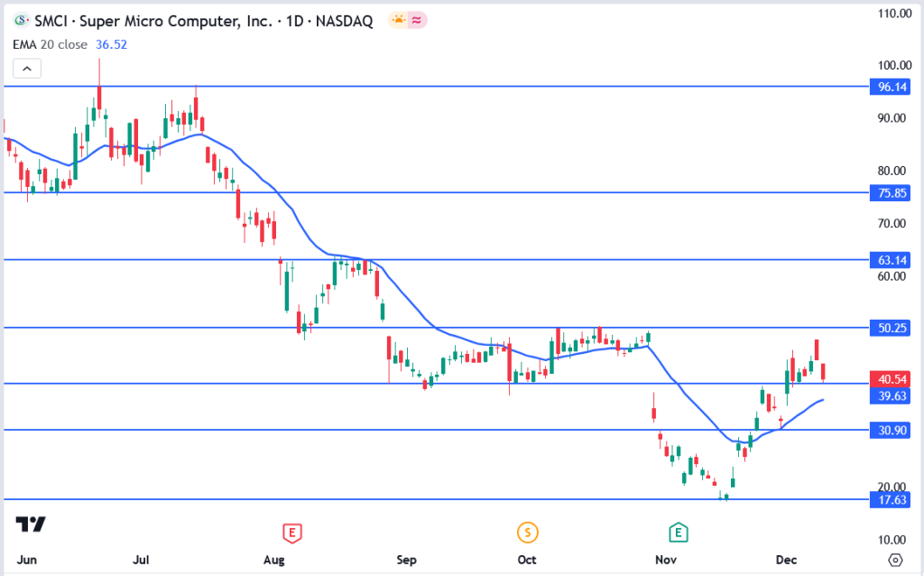Open the red earnings marker in August
Image resolution: width=924 pixels, height=576 pixels.
[291, 533]
